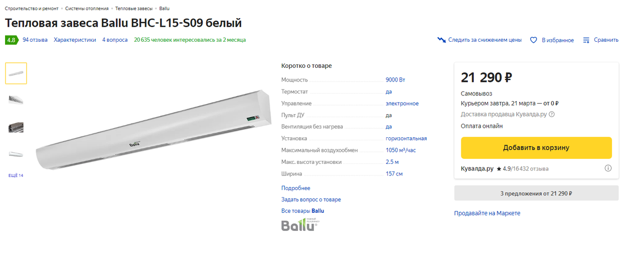Select the second product thumbnail
The height and width of the screenshot is (265, 644).
coord(16,100)
